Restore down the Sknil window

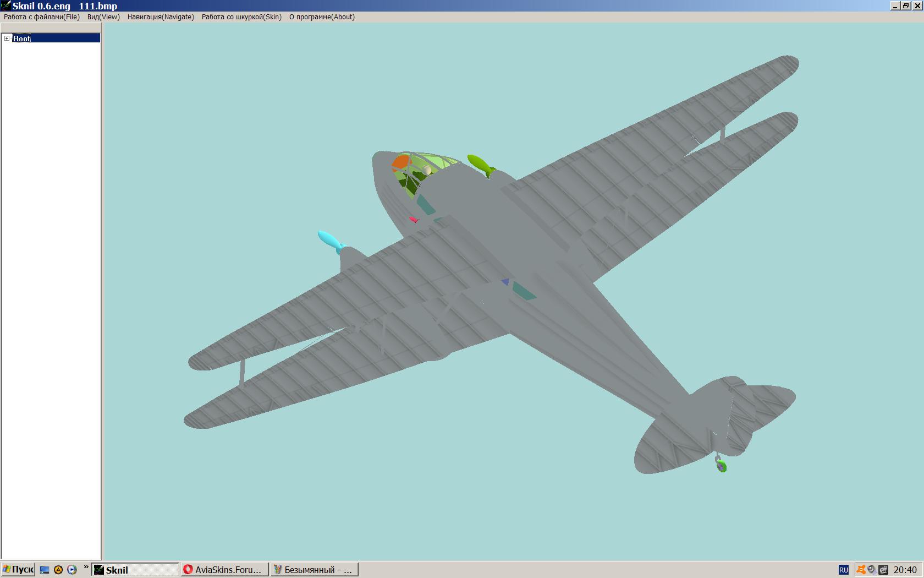point(905,6)
